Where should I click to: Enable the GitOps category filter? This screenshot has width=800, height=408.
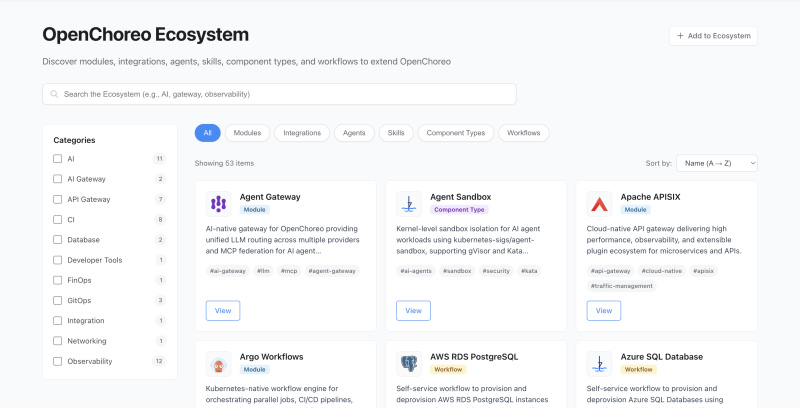pyautogui.click(x=58, y=300)
